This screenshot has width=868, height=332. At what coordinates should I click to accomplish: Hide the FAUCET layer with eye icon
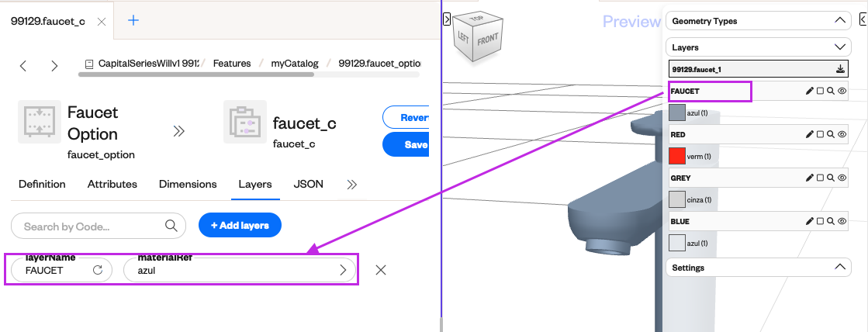(842, 91)
